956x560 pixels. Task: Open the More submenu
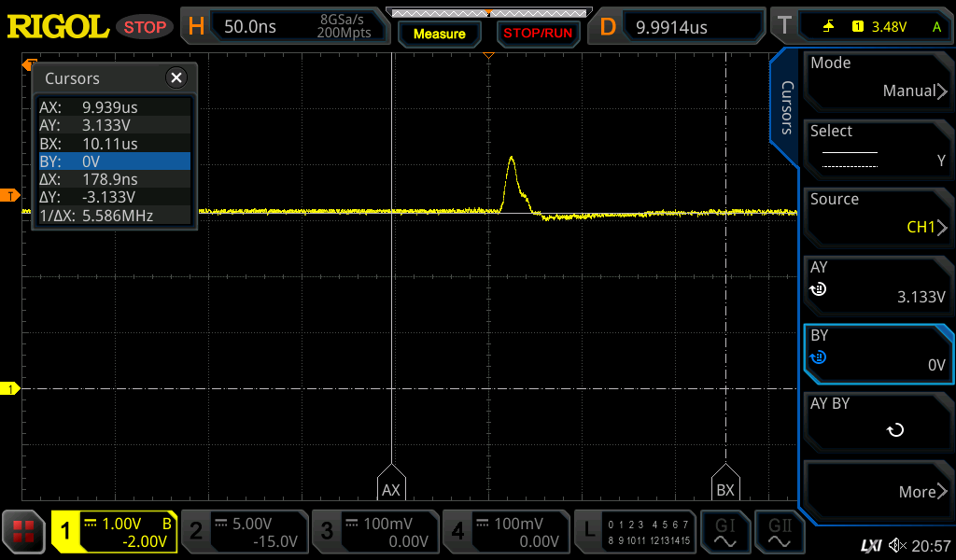(x=879, y=489)
